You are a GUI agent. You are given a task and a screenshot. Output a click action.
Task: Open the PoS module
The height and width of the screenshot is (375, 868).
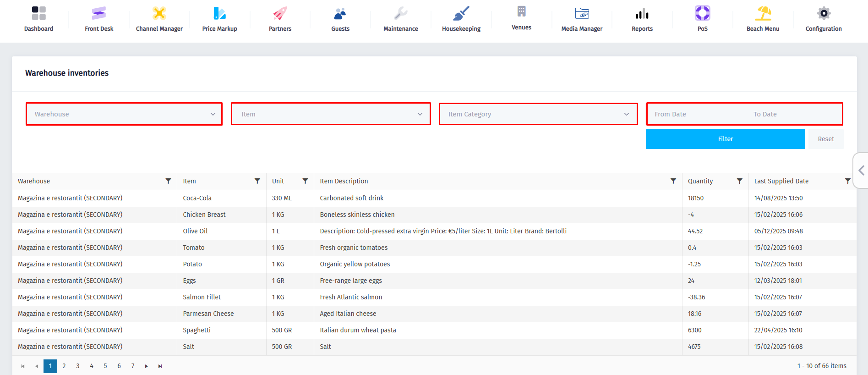[702, 19]
